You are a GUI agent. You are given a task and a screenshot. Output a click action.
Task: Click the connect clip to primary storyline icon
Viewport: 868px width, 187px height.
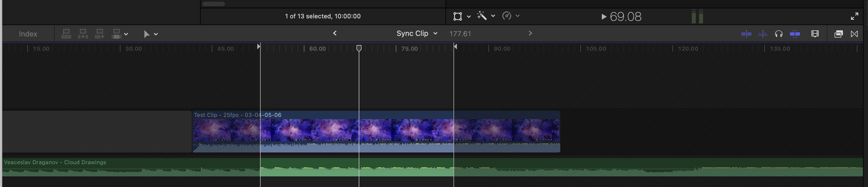pos(66,34)
